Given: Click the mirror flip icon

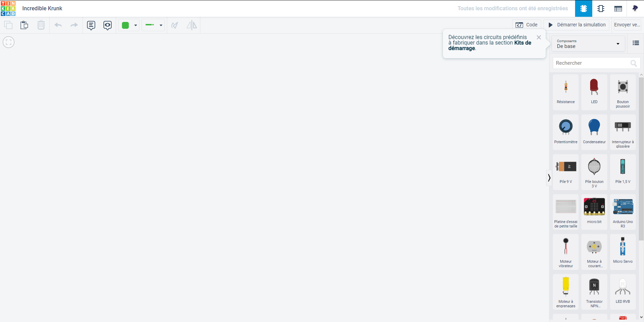Looking at the screenshot, I should [x=192, y=25].
